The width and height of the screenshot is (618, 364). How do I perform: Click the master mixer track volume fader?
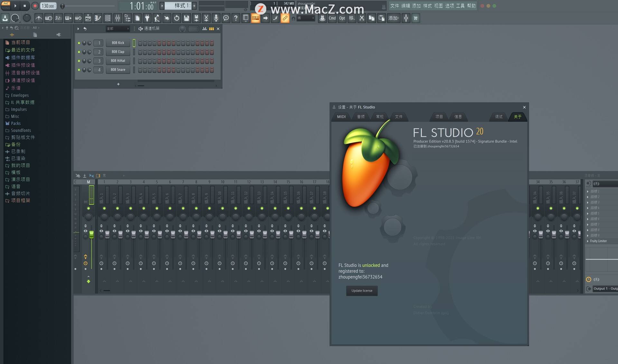pyautogui.click(x=91, y=234)
